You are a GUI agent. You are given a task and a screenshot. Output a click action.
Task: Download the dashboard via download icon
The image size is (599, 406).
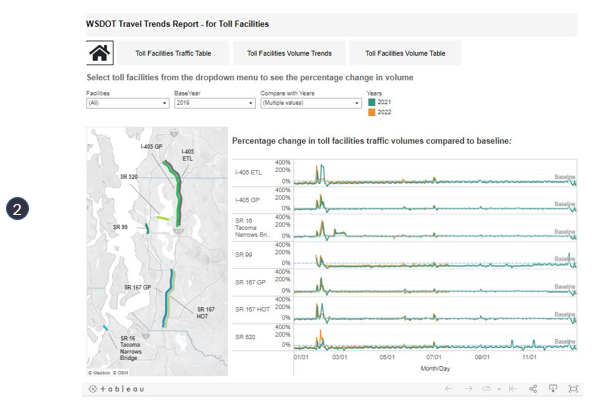click(x=553, y=389)
